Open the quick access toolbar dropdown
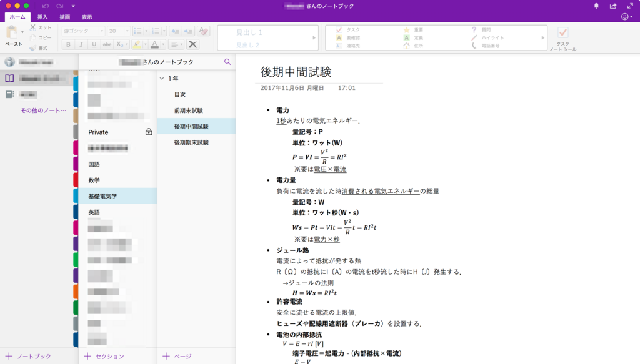The image size is (640, 364). click(74, 6)
